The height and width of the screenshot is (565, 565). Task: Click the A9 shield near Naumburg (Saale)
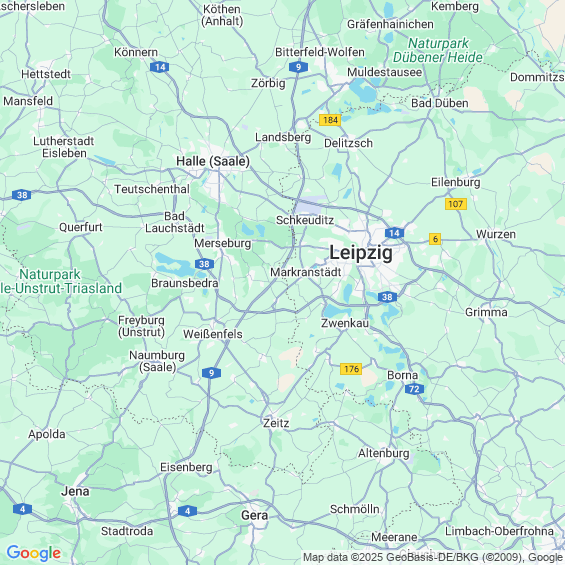(x=212, y=373)
